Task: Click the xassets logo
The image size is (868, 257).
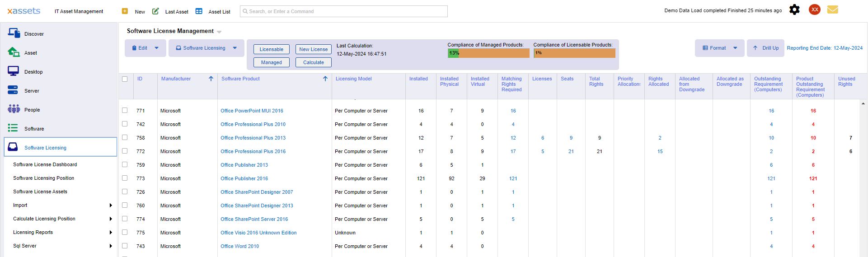Action: [24, 11]
